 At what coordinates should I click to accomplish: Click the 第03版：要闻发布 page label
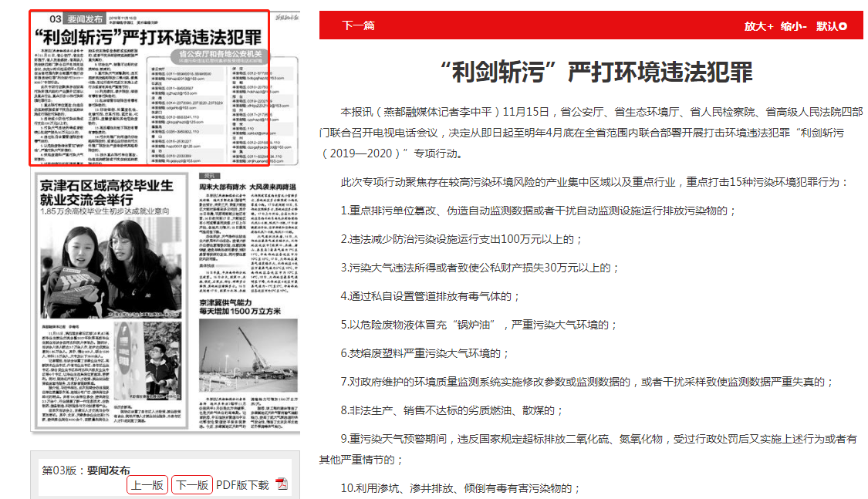click(86, 470)
